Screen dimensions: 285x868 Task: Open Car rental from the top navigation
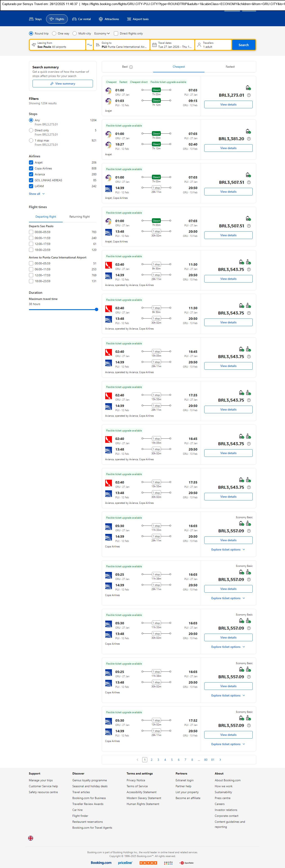click(81, 19)
